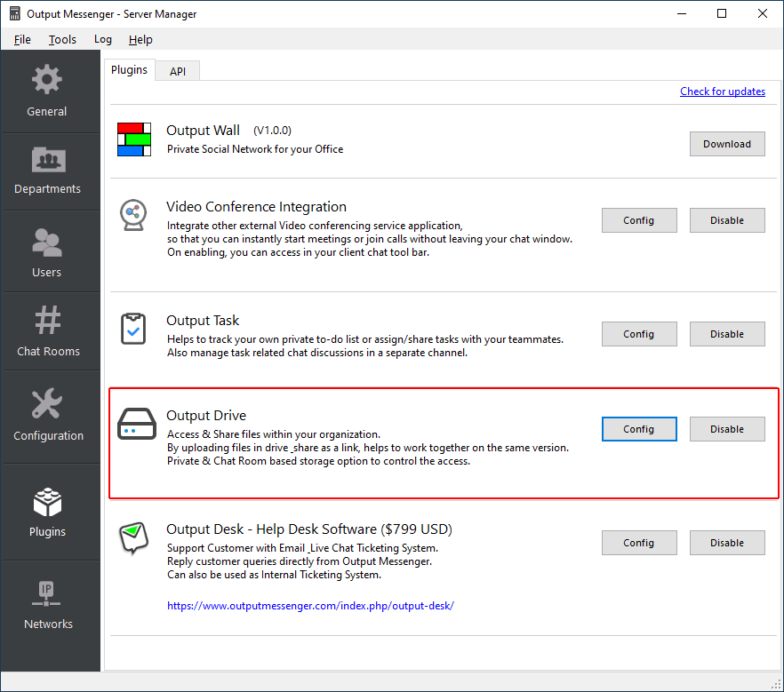Open the output-desk website link
Image resolution: width=784 pixels, height=692 pixels.
click(x=310, y=606)
